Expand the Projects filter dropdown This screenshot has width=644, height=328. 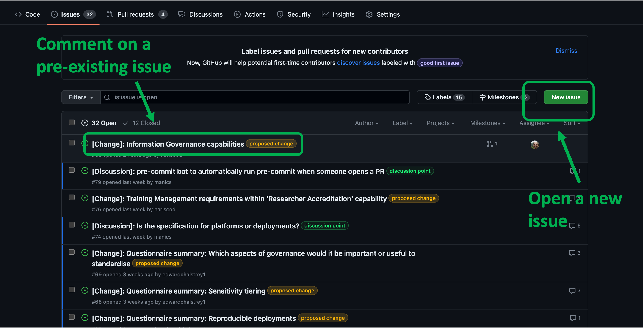440,123
